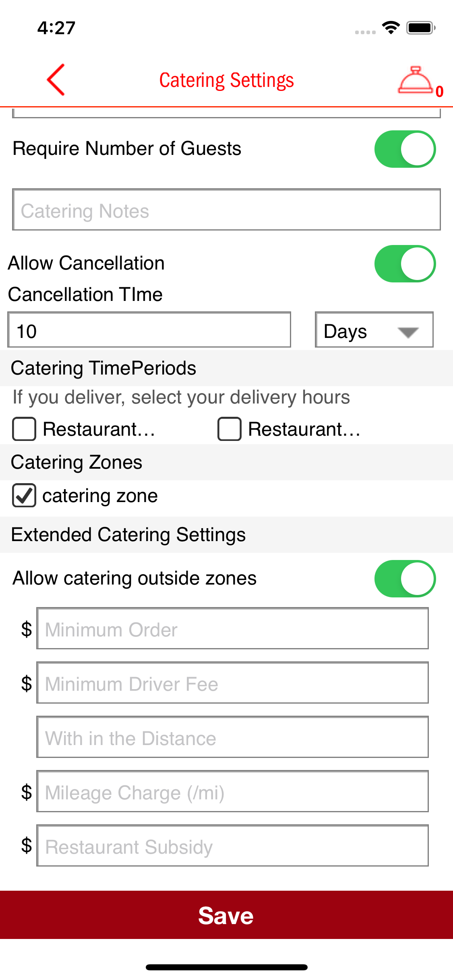Open the Days unit dropdown

click(x=374, y=329)
